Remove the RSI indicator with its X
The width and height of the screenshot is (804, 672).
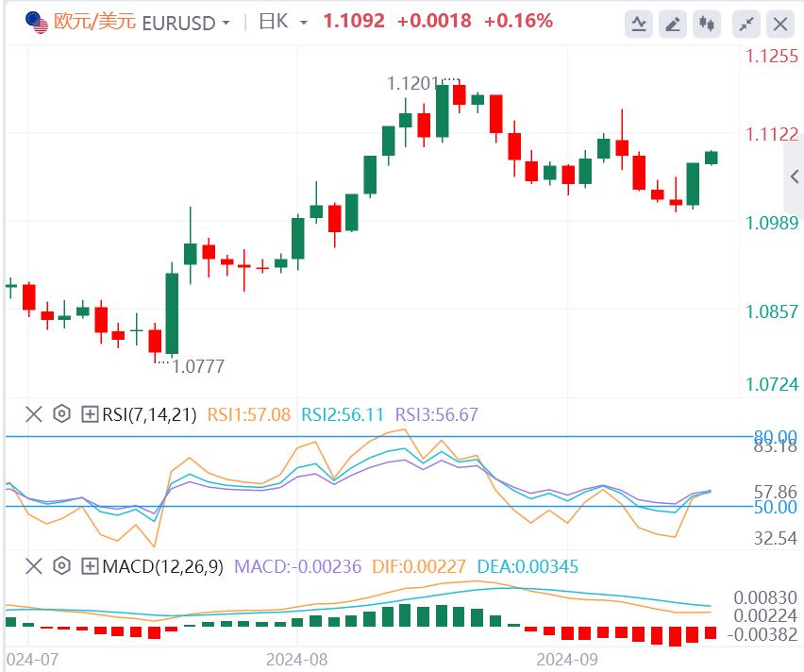coord(34,413)
